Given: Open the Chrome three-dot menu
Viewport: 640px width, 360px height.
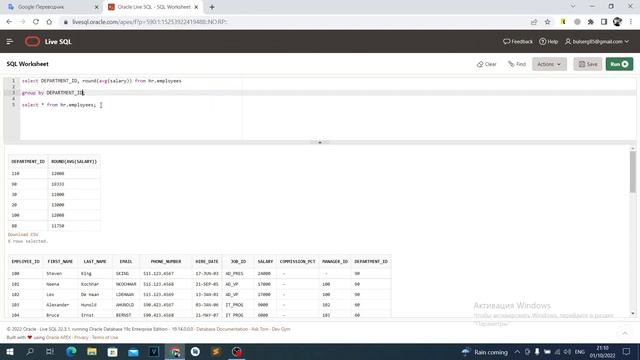Looking at the screenshot, I should tap(631, 22).
